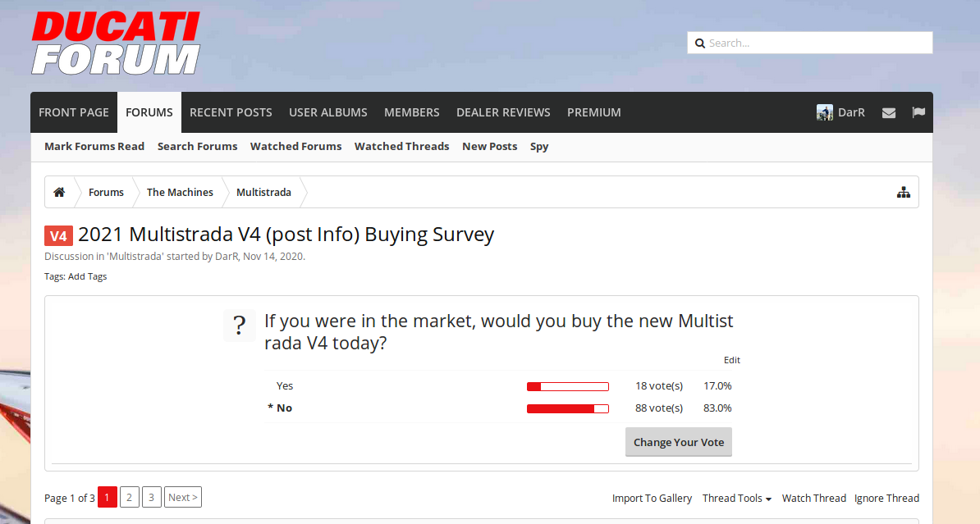Click the home breadcrumb icon
This screenshot has height=524, width=980.
[x=59, y=192]
